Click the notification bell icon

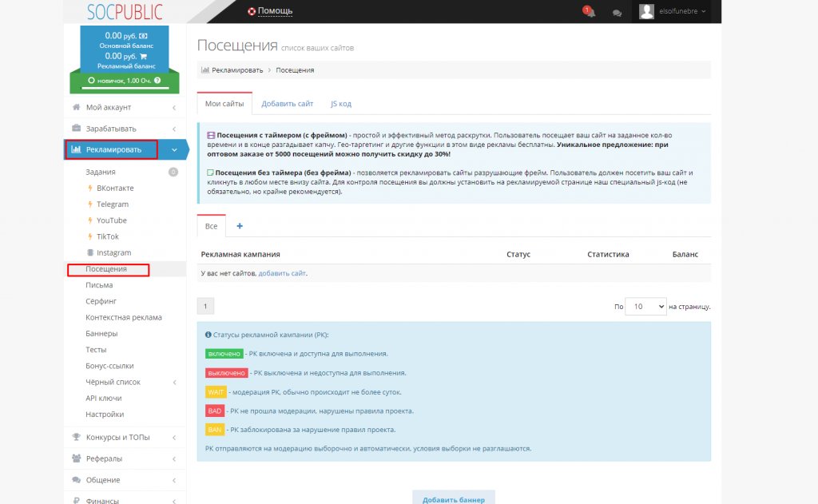pos(590,12)
